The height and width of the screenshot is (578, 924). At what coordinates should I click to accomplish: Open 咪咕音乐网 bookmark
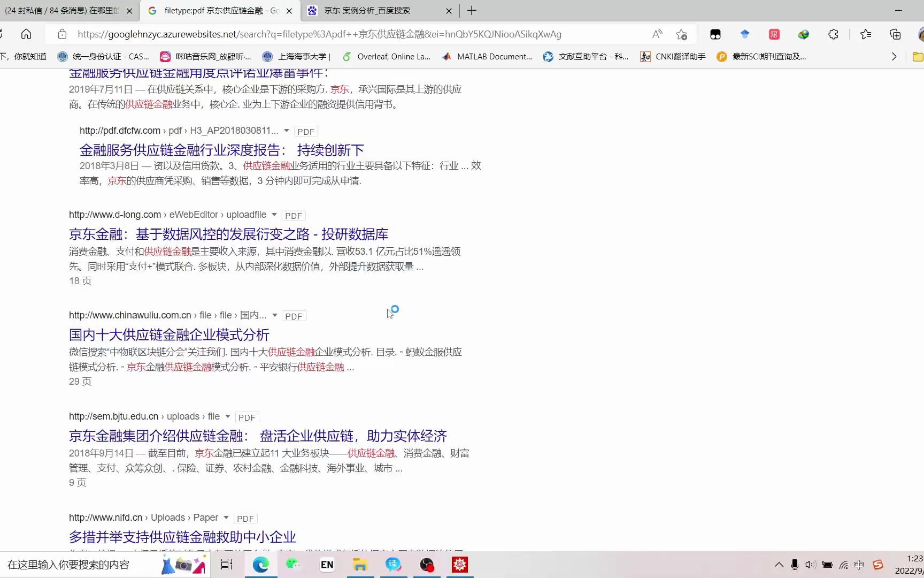tap(205, 57)
